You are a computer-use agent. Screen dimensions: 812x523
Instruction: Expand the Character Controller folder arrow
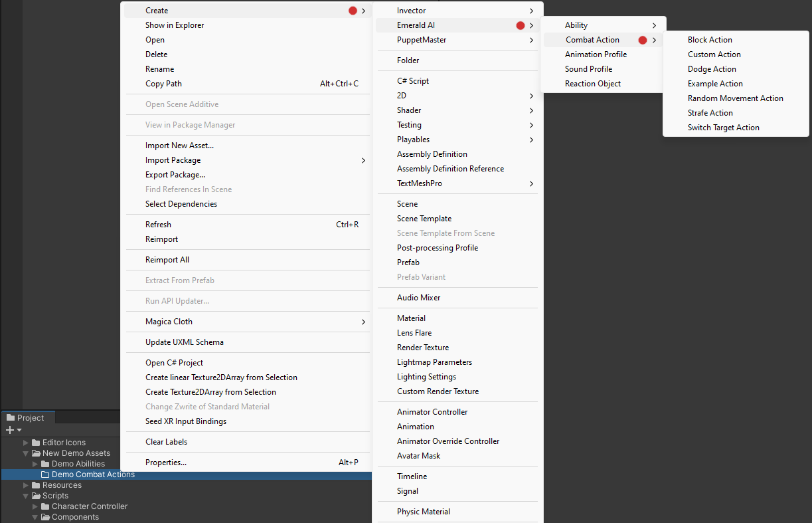35,506
